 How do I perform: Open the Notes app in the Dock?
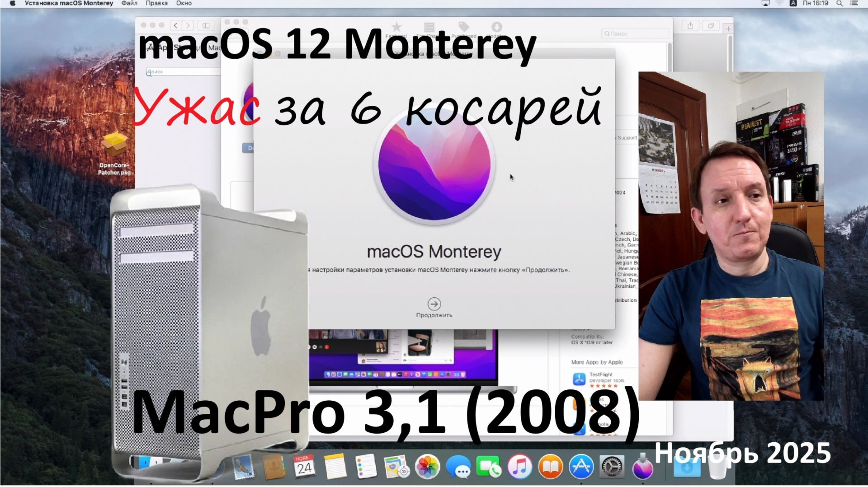tap(335, 467)
